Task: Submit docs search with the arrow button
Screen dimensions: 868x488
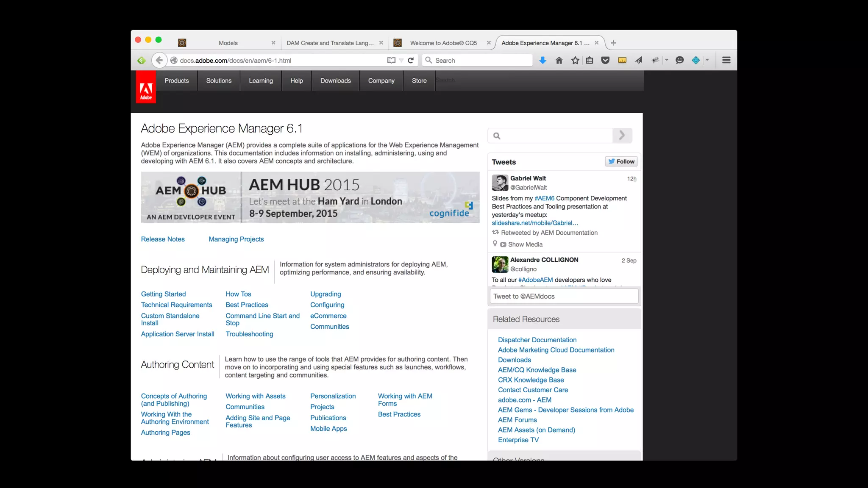Action: click(622, 136)
